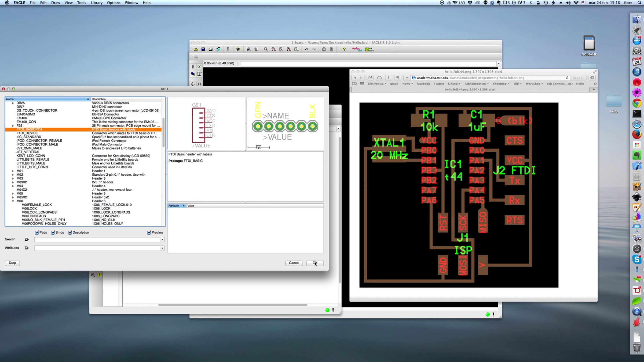This screenshot has width=644, height=362.
Task: Expand the DB25 tree item
Action: point(13,103)
